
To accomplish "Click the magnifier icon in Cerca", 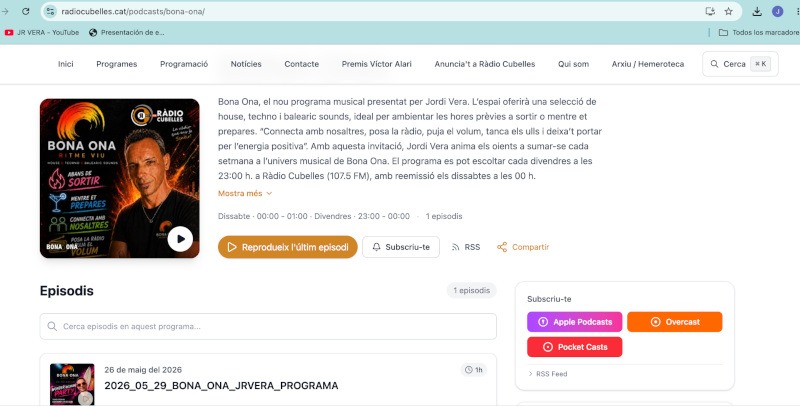I will tap(714, 64).
